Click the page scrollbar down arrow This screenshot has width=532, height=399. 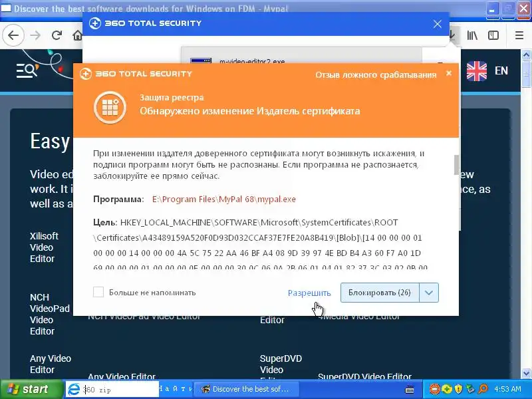(526, 373)
